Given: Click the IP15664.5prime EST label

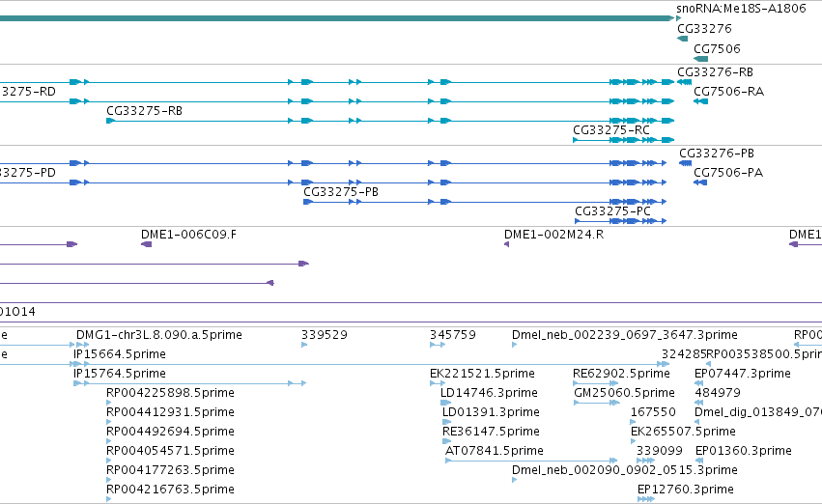Looking at the screenshot, I should coord(120,354).
